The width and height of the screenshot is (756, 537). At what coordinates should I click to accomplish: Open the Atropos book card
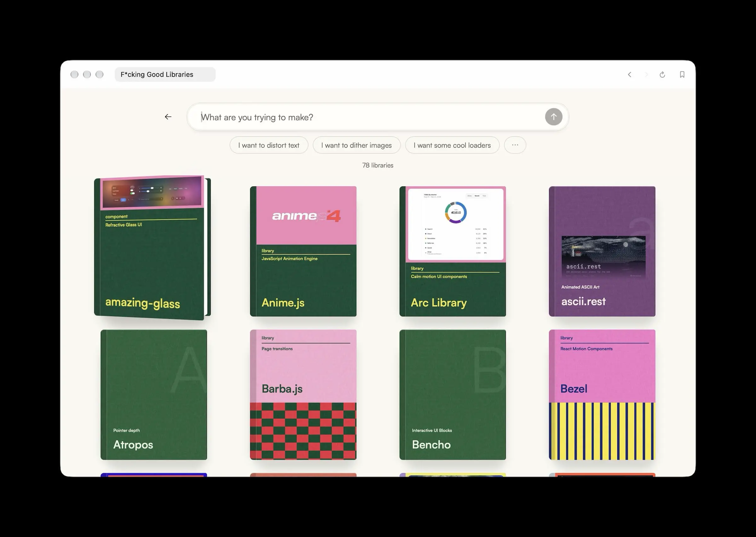tap(154, 394)
